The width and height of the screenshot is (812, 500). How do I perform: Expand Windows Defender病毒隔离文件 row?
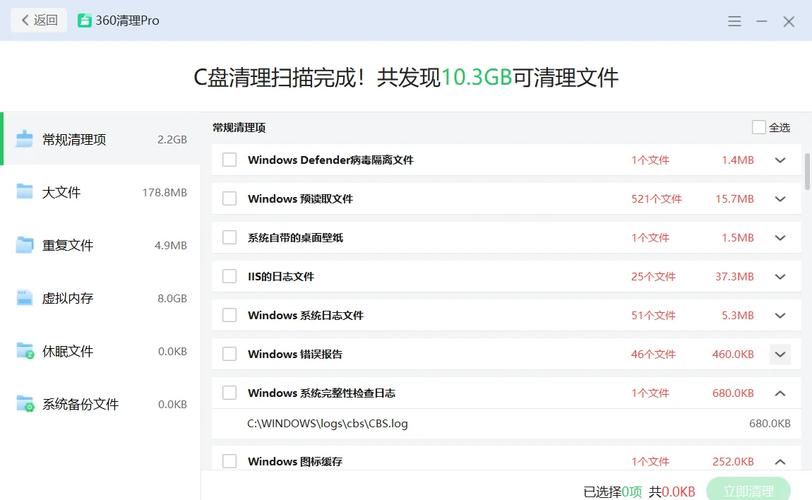click(x=780, y=160)
